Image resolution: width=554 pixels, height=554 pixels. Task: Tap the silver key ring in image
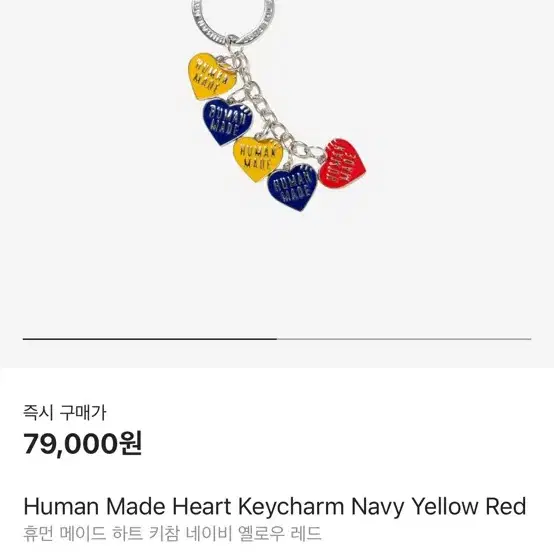click(x=233, y=23)
